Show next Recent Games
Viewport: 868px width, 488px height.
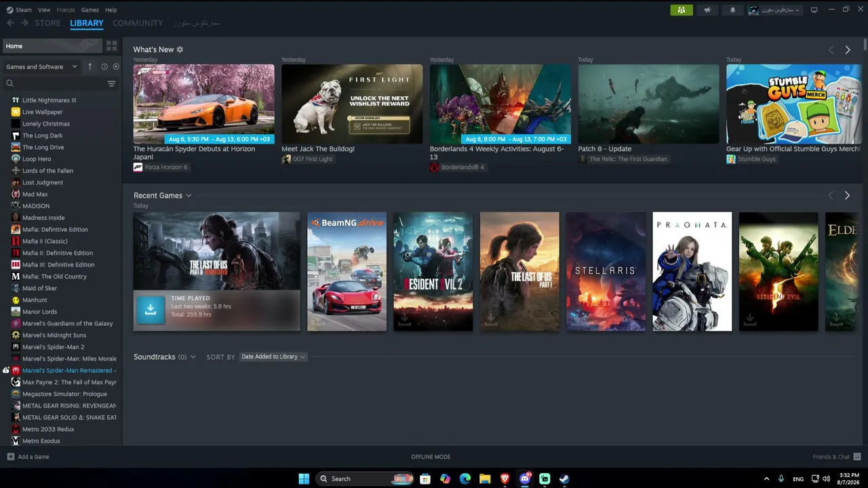pos(848,196)
